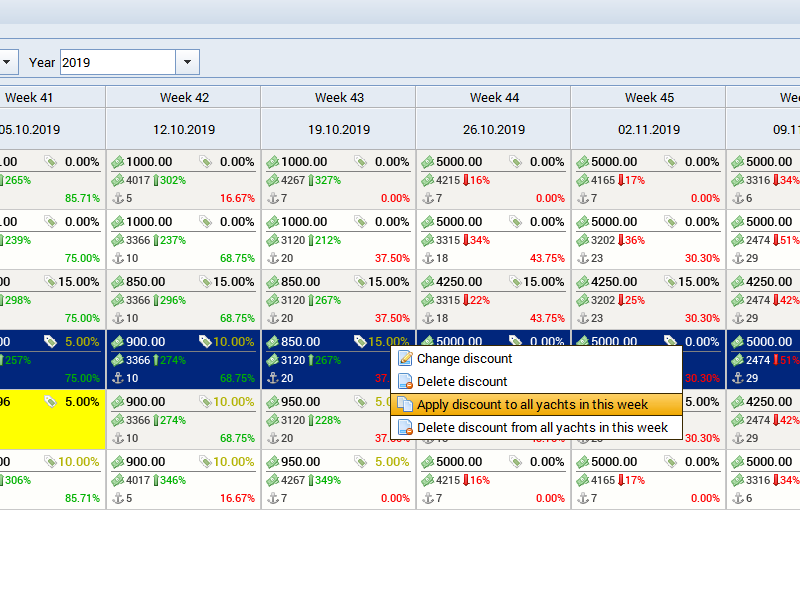The image size is (800, 600).
Task: Click the price tag icon next to 5.00% in Week 43
Action: (360, 462)
